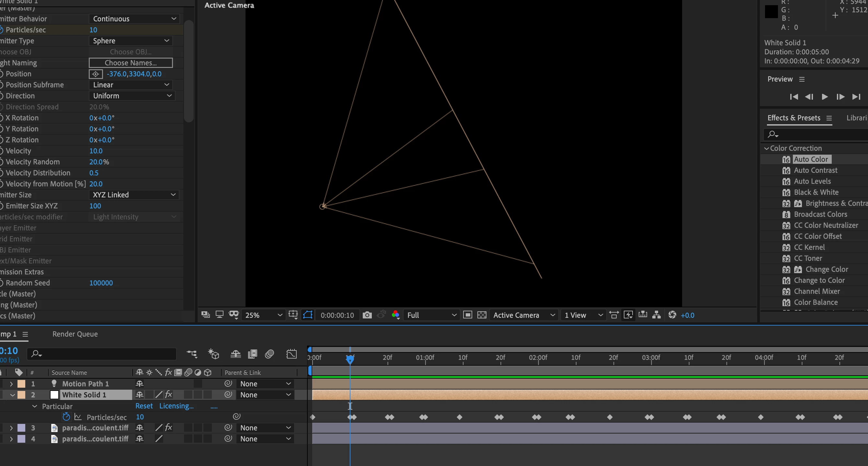Open the Effects & Presets panel menu
This screenshot has height=466, width=868.
(829, 118)
